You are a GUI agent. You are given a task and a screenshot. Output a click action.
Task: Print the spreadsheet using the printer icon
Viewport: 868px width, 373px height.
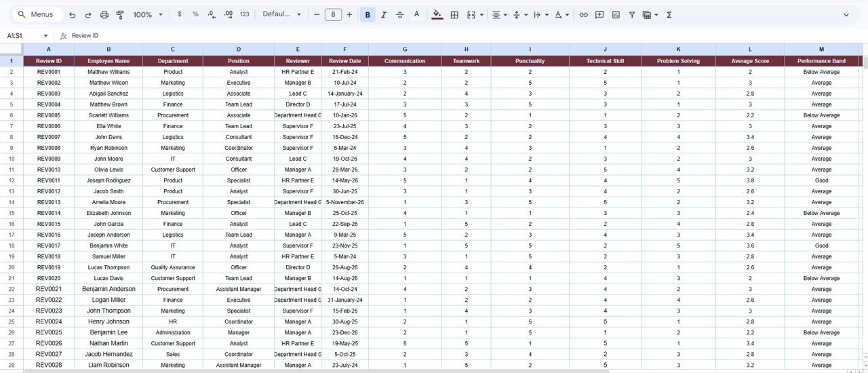104,14
